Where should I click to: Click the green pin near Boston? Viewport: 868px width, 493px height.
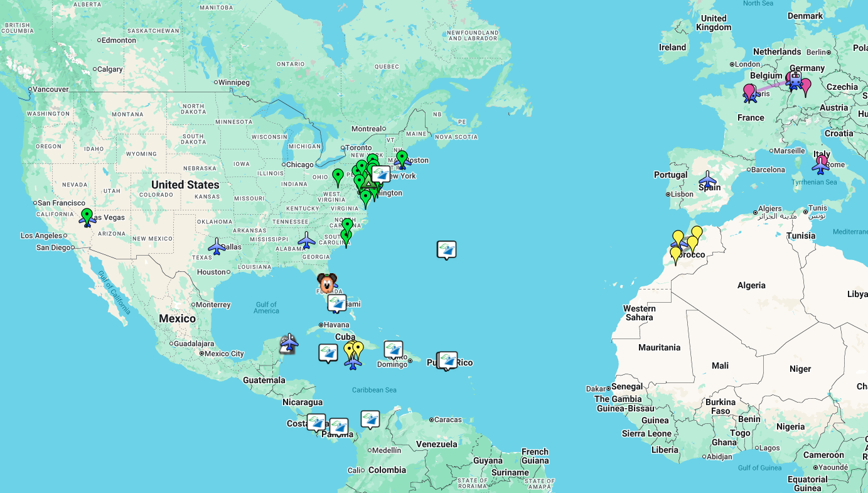(x=402, y=157)
